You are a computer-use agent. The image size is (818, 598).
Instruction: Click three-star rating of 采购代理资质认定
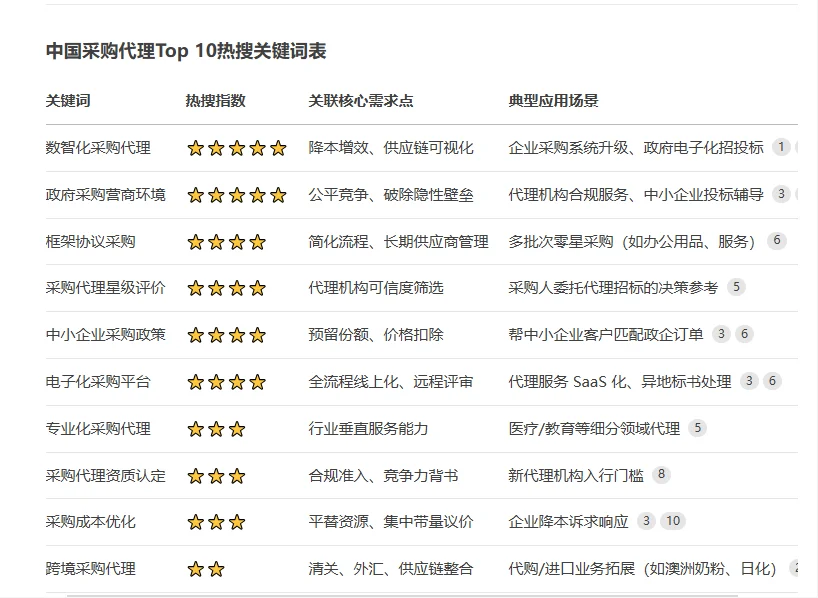click(216, 476)
